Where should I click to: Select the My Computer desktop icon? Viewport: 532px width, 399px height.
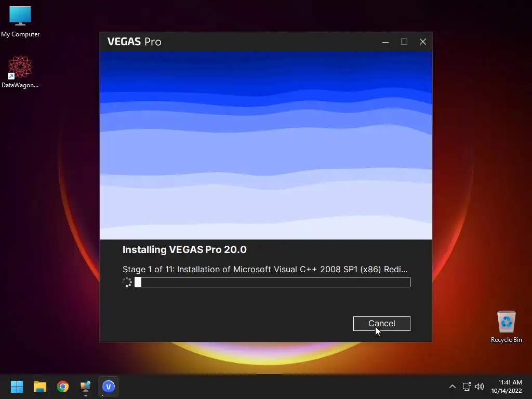20,22
